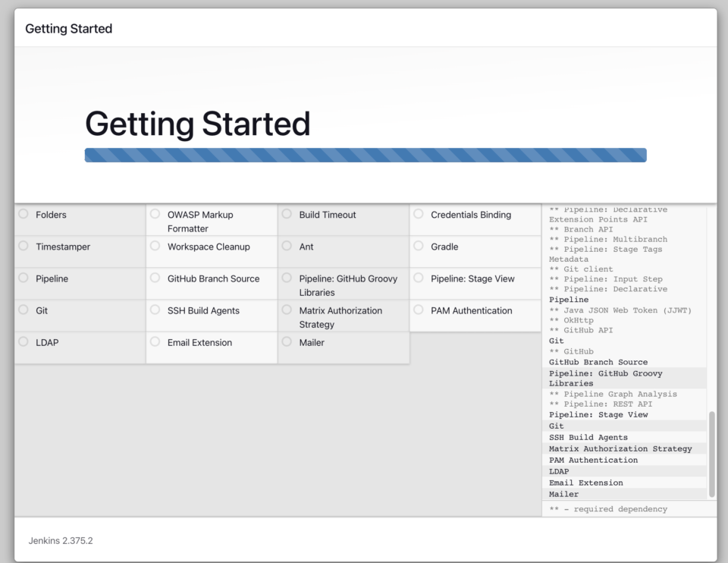Click the LDAP plugin spinner icon
This screenshot has width=728, height=563.
coord(24,342)
